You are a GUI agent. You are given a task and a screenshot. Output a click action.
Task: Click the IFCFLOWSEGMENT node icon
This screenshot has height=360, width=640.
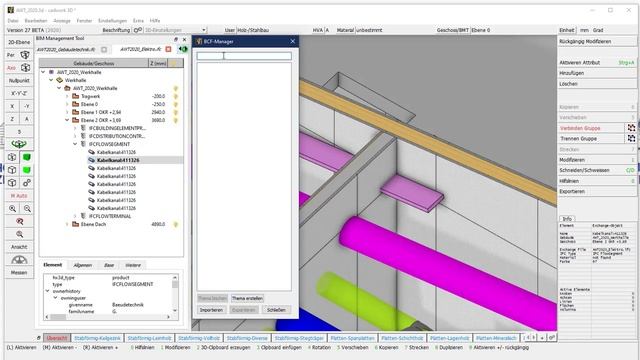[x=83, y=144]
